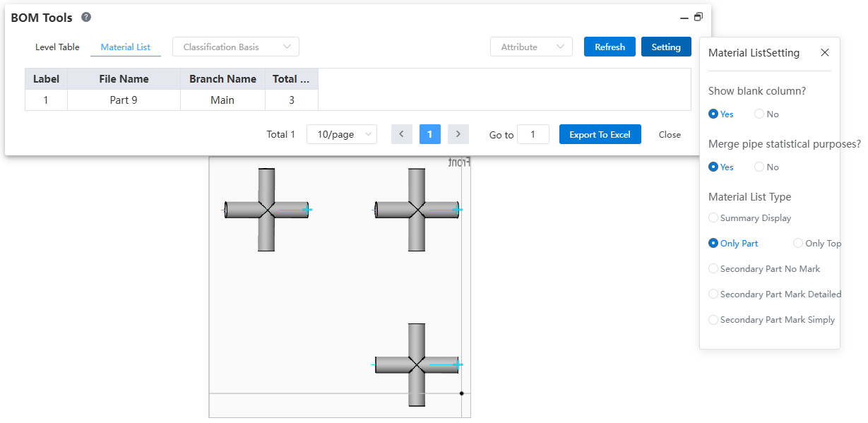
Task: Switch to the Level Table tab
Action: [x=57, y=47]
